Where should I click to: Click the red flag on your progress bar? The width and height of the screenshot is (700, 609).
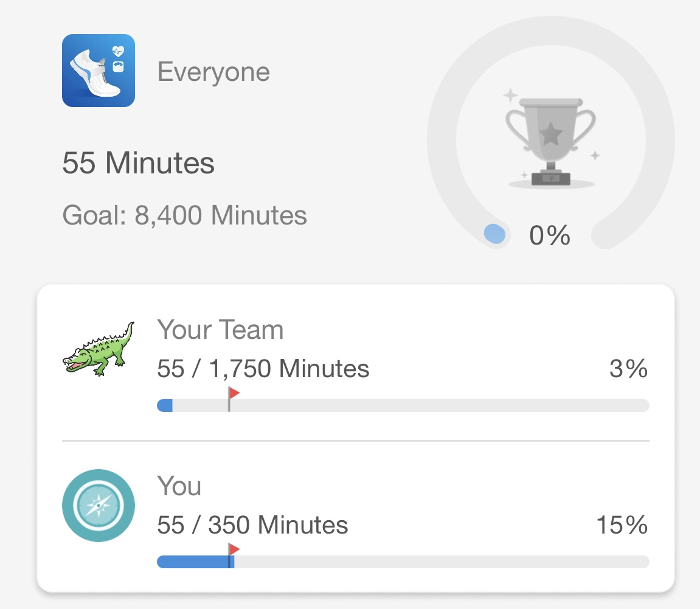(x=234, y=549)
